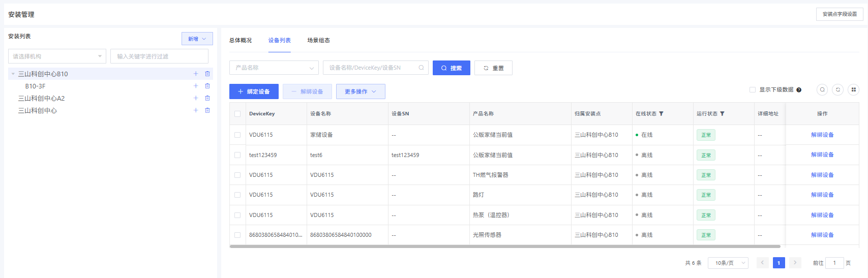Switch to the 场景组态 tab
Image resolution: width=868 pixels, height=278 pixels.
318,40
